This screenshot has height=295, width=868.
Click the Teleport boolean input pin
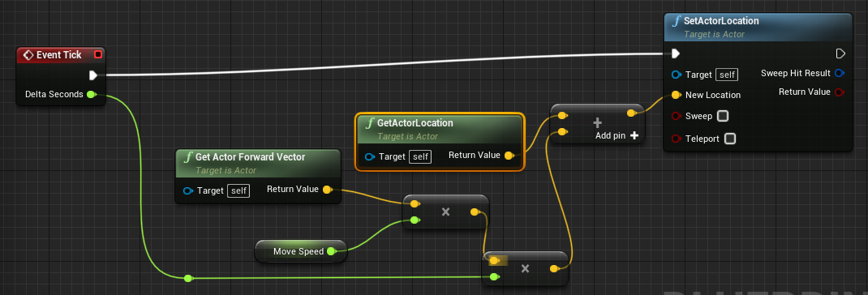pos(676,139)
